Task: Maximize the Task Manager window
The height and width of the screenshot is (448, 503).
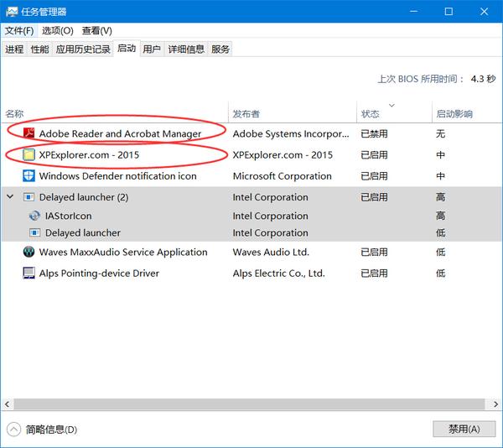Action: pos(449,12)
